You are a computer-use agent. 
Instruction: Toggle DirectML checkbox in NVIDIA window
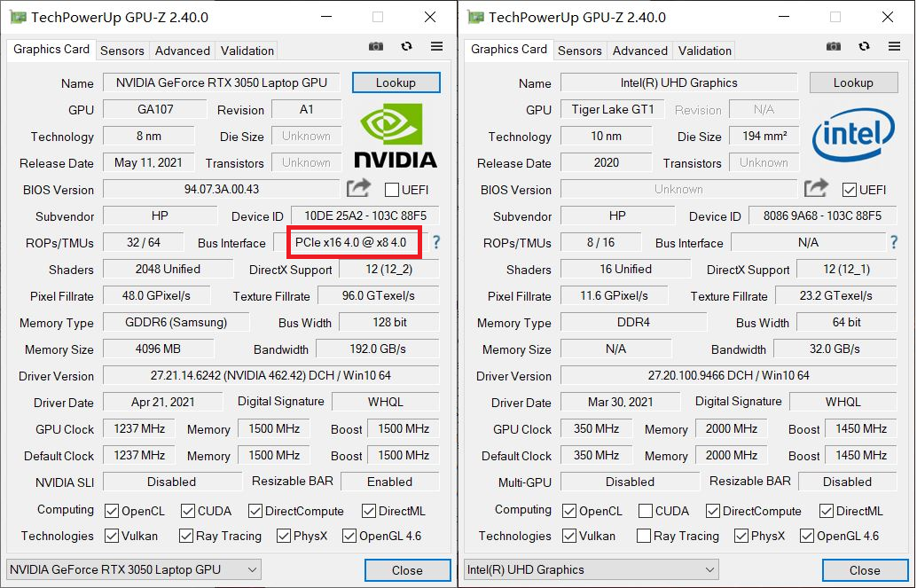coord(368,511)
